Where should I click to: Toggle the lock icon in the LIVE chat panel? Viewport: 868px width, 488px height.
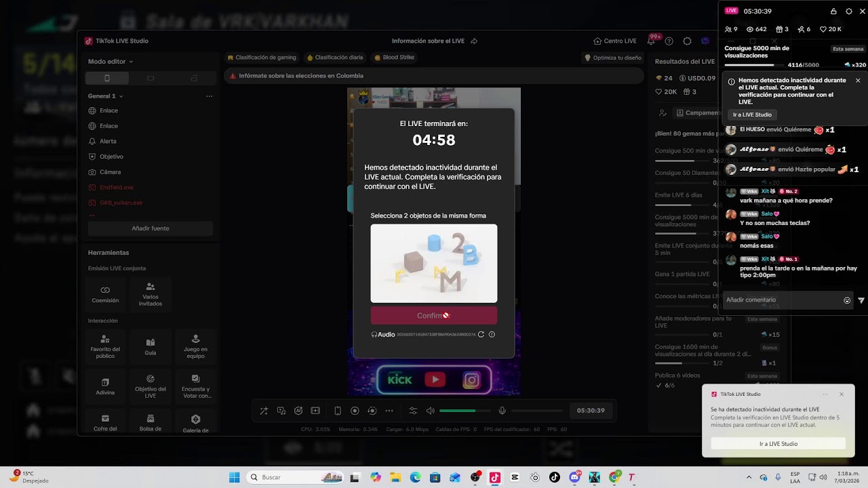pos(833,11)
